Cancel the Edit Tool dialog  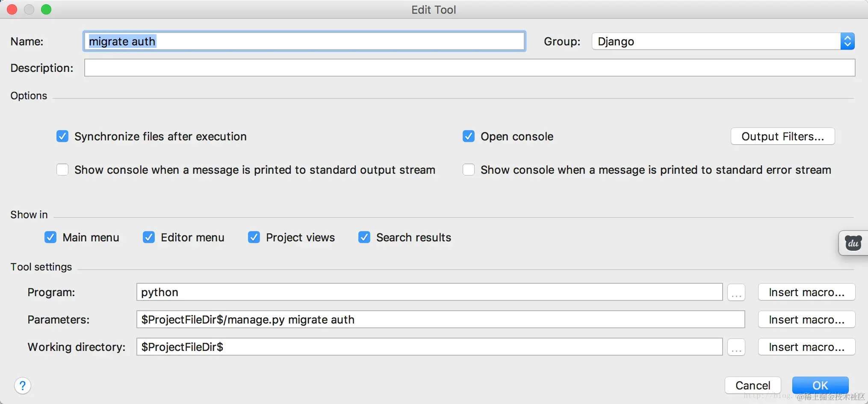point(753,386)
